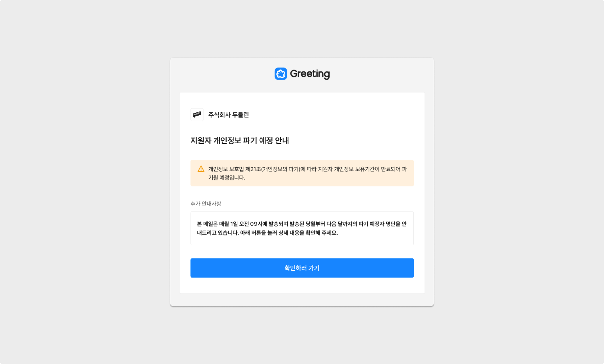Open details with 확인하러 가기 button
The width and height of the screenshot is (604, 364).
tap(302, 268)
